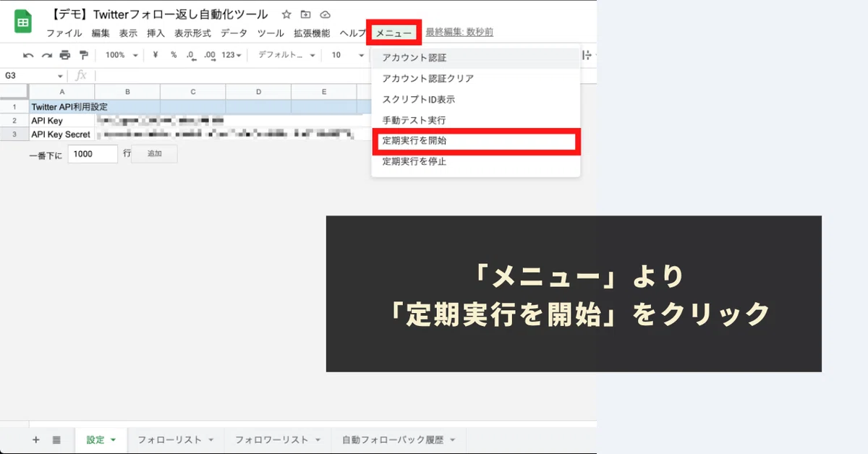The height and width of the screenshot is (454, 868).
Task: Redo the last action
Action: (46, 55)
